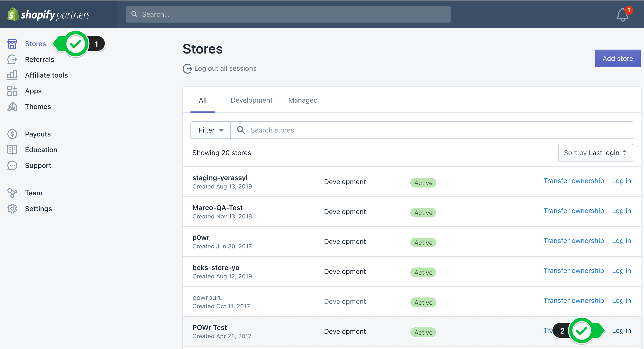Open the Sort by Last login selector

pyautogui.click(x=595, y=152)
